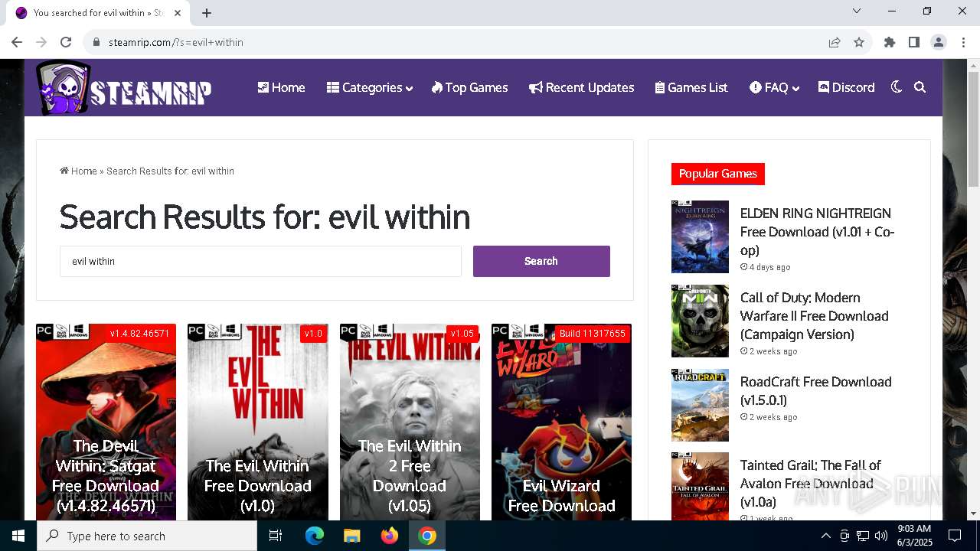Click the purple Search button
Screen dimensions: 980x551
[541, 261]
